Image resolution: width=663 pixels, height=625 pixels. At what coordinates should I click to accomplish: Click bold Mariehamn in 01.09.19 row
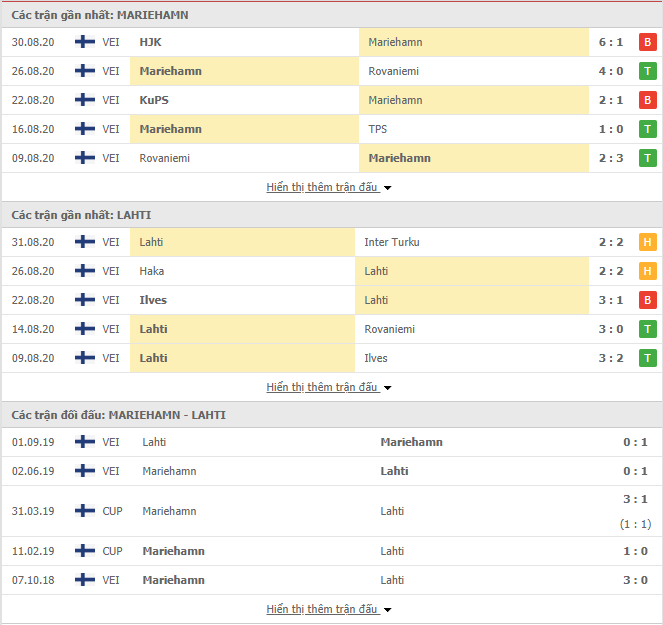click(411, 442)
